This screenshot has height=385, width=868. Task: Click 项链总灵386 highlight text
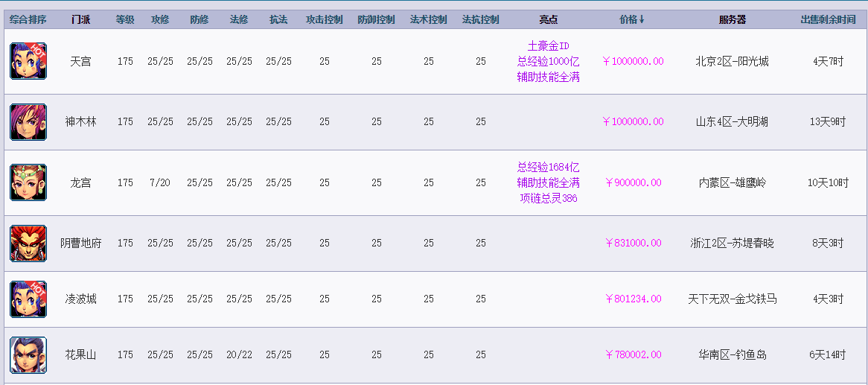(x=549, y=198)
